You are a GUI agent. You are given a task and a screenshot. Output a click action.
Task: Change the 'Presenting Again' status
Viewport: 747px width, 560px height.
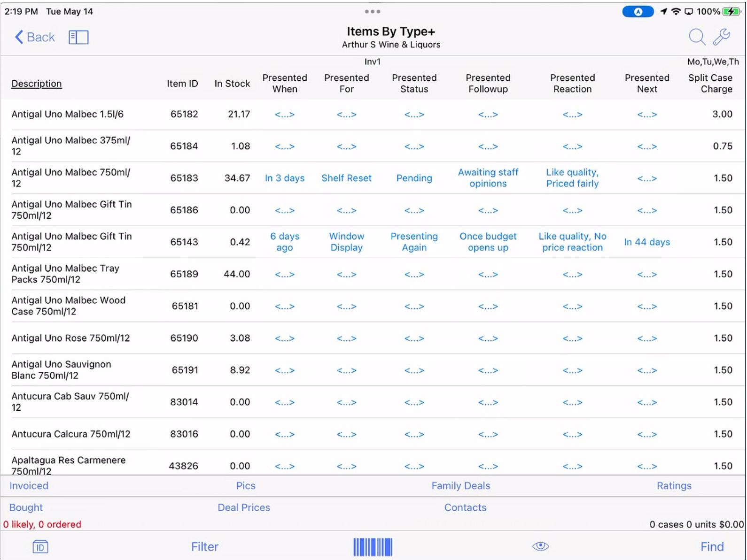click(414, 242)
